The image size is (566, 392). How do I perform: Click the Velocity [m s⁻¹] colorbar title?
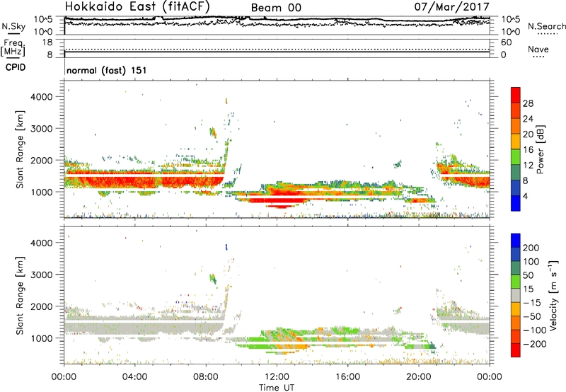(553, 295)
